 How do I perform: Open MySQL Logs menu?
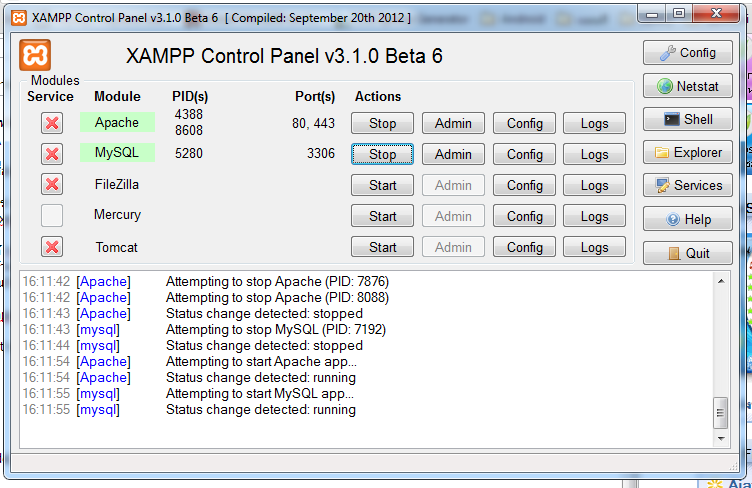(x=594, y=154)
